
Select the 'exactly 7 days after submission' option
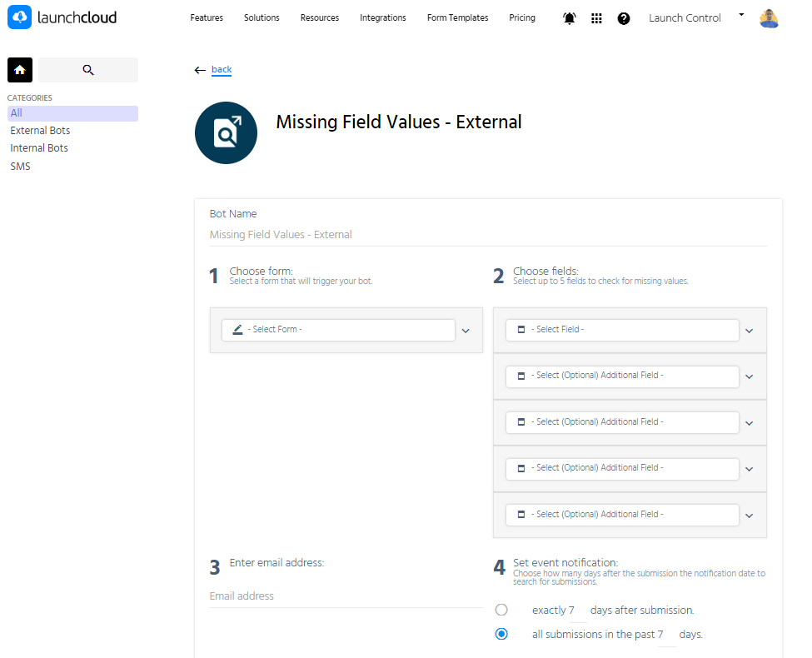[x=501, y=610]
